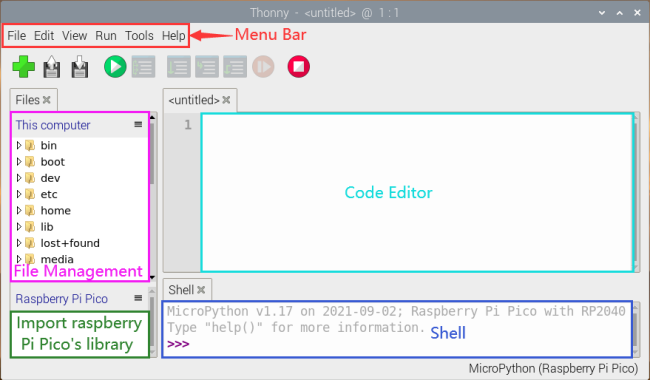
Task: Open the Help menu
Action: (173, 36)
